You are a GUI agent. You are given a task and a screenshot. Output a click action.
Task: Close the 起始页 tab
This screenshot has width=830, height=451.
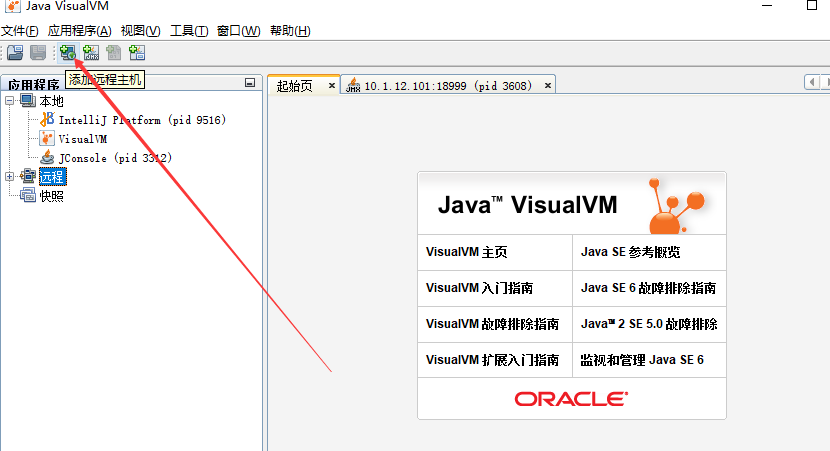tap(332, 85)
